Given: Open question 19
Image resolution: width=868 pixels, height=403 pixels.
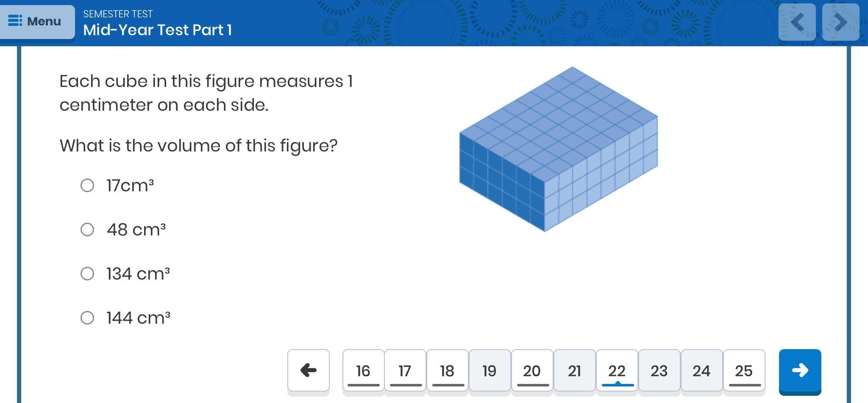Looking at the screenshot, I should click(490, 370).
